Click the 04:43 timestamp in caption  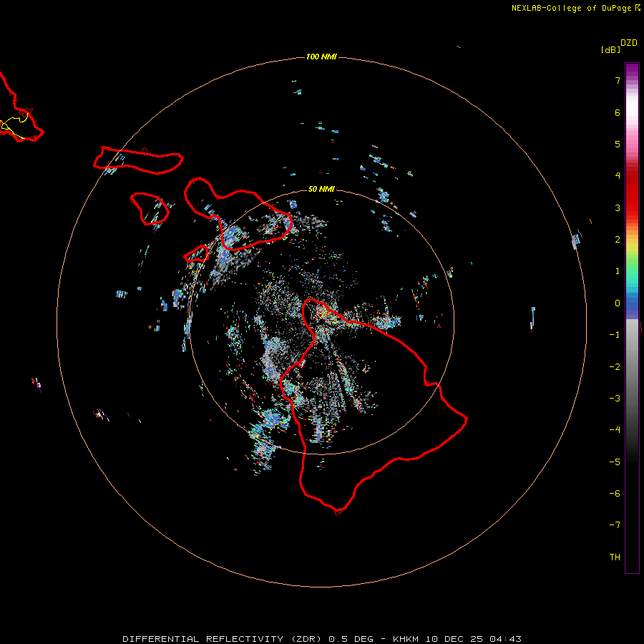(506, 639)
